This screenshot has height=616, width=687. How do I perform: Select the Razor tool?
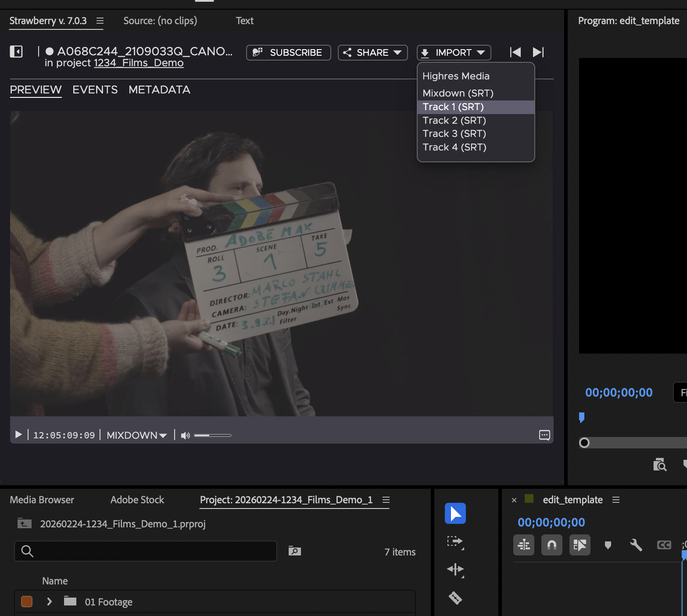[455, 598]
